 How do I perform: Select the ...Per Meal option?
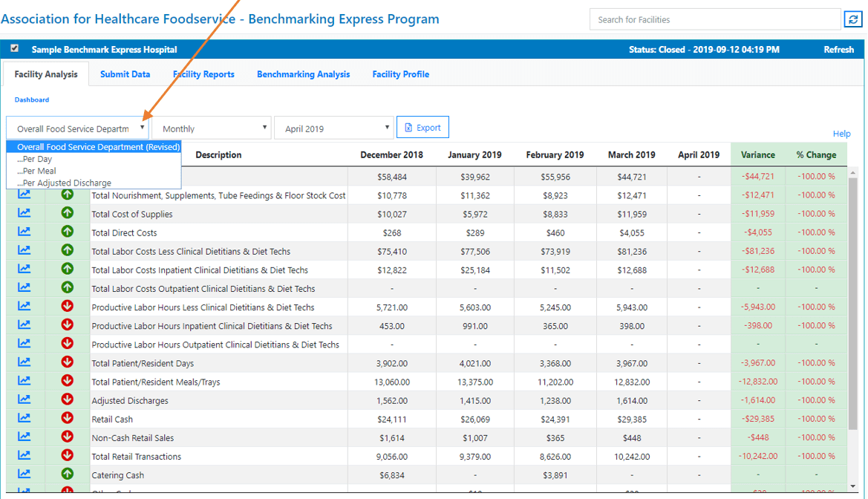pyautogui.click(x=39, y=171)
